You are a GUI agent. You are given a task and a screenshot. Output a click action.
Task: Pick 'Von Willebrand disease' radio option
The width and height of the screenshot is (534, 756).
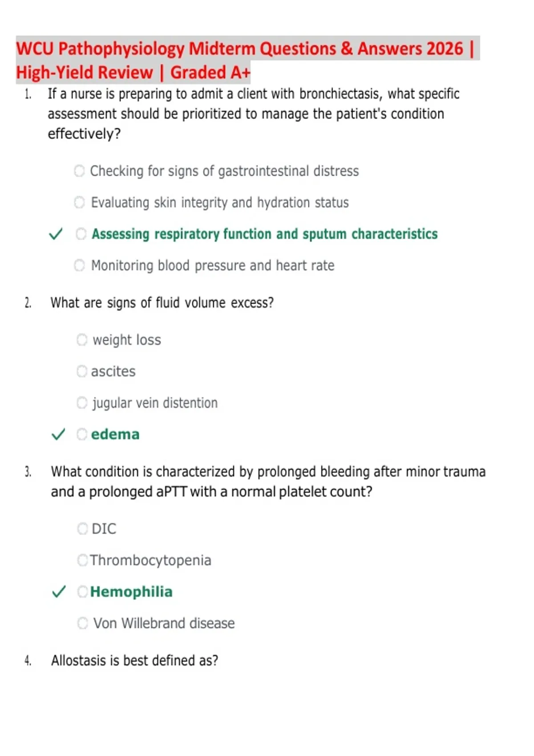(x=83, y=623)
